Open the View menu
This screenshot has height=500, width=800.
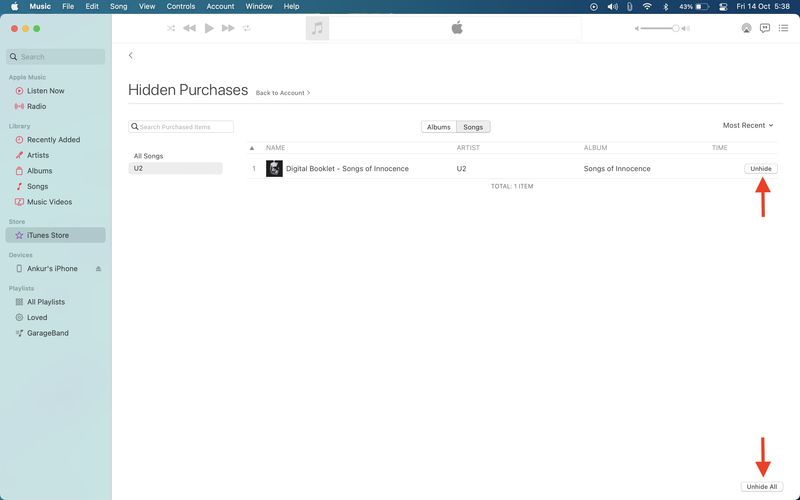click(147, 7)
